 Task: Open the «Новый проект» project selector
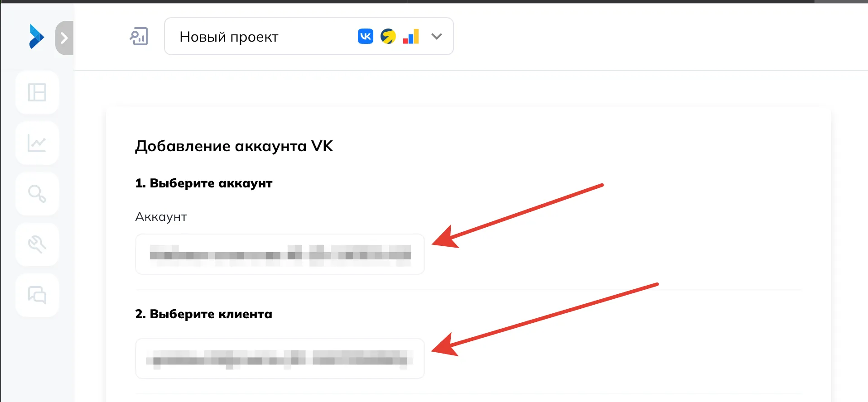pos(309,36)
